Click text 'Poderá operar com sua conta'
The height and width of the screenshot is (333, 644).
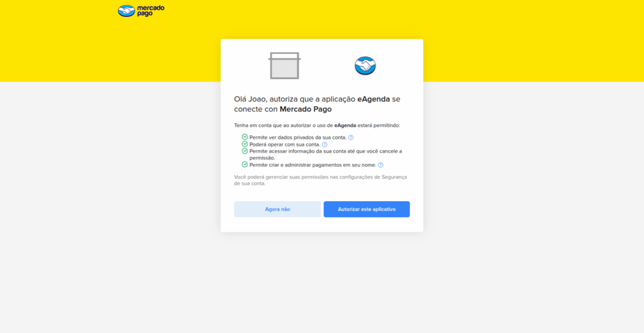click(x=285, y=145)
